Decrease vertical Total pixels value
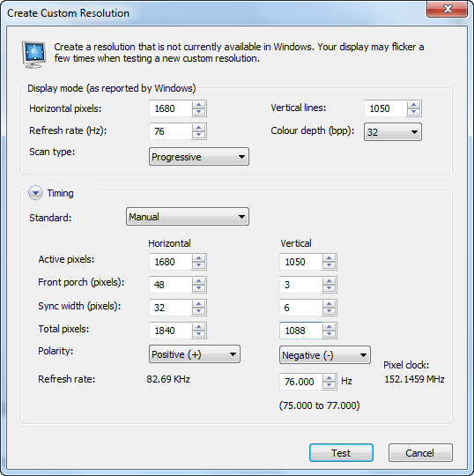Screen dimensions: 474x476 (330, 334)
